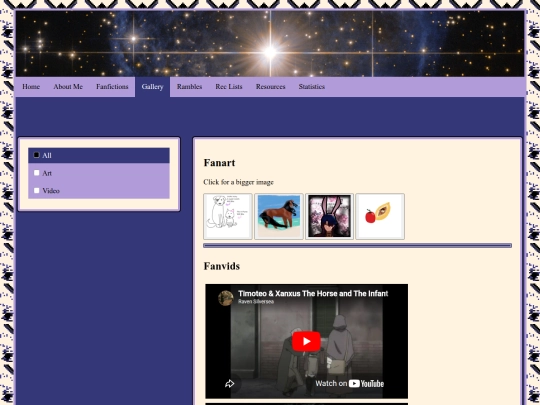View the Statistics page

312,87
